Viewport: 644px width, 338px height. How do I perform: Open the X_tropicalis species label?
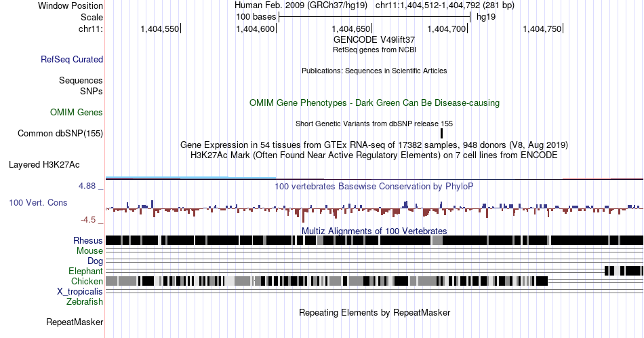[80, 292]
